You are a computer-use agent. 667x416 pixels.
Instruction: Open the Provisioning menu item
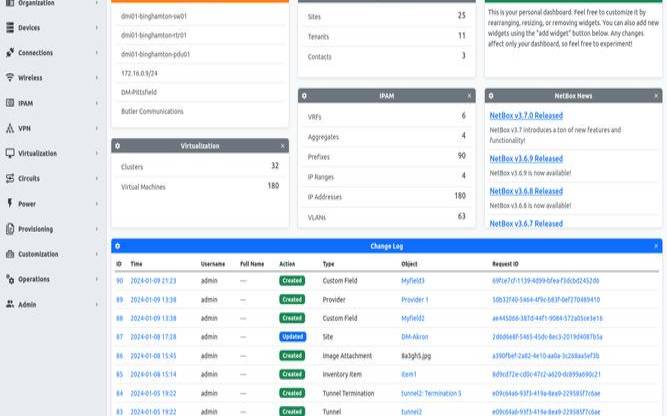pos(35,229)
